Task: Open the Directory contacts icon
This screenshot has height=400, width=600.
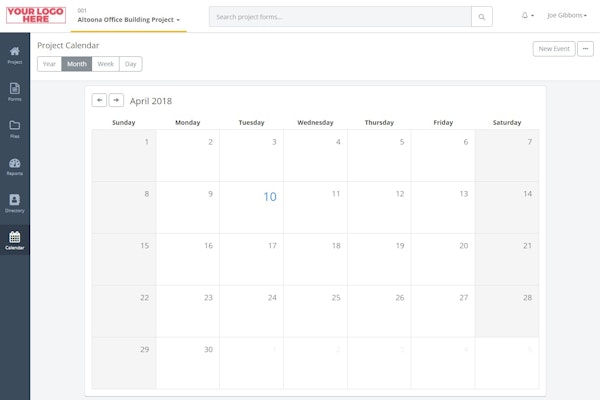Action: [x=14, y=202]
